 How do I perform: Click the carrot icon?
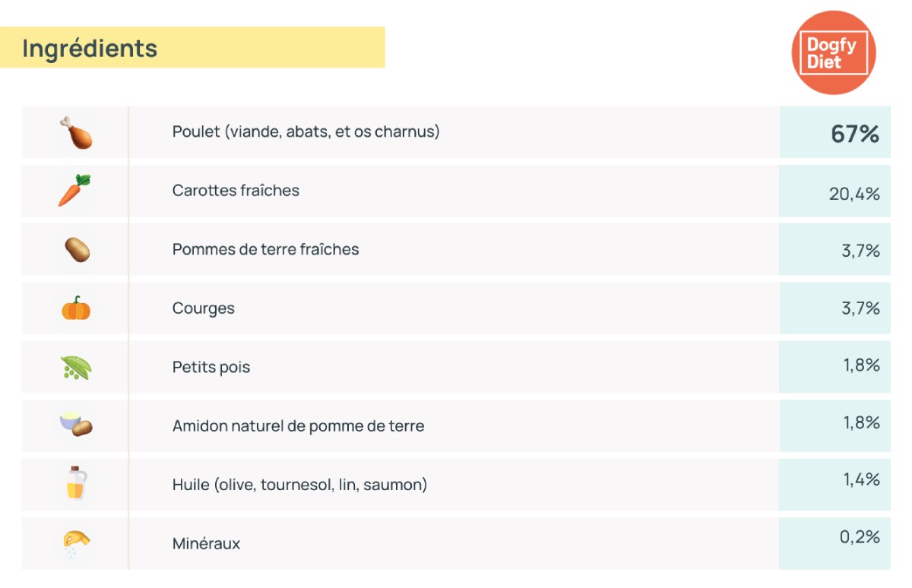74,191
